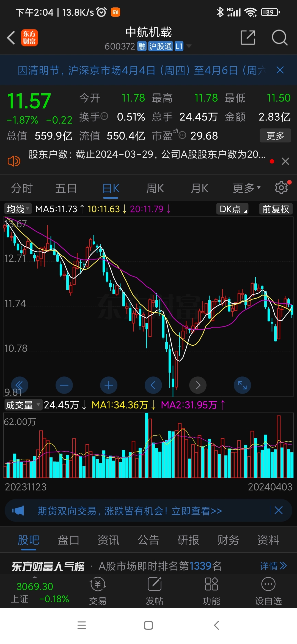This screenshot has height=644, width=297.
Task: Open Android recent apps menu button
Action: [82, 625]
